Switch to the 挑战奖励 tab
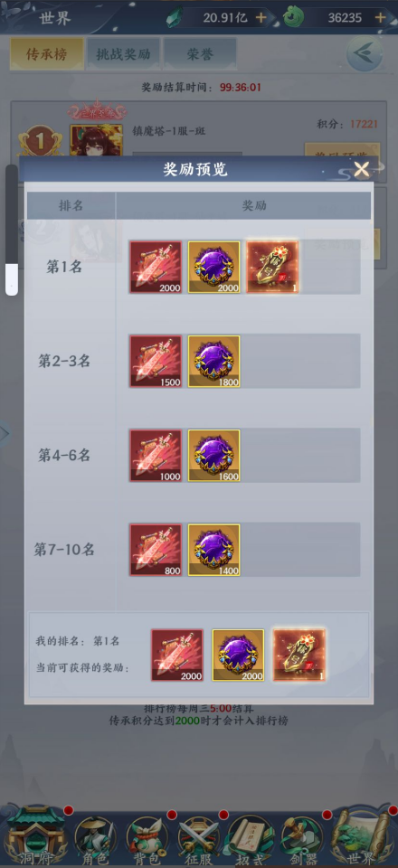The width and height of the screenshot is (398, 868). click(x=123, y=53)
